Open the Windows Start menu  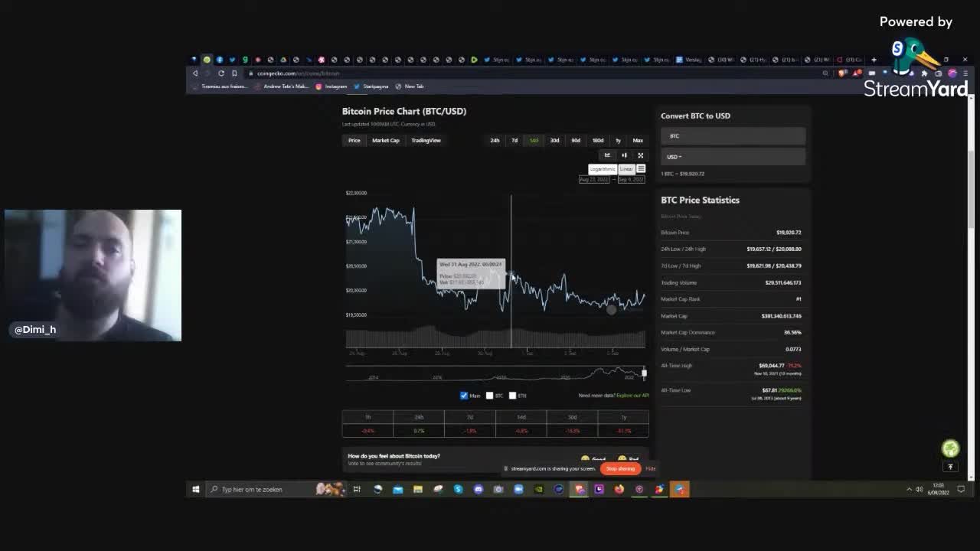coord(196,490)
